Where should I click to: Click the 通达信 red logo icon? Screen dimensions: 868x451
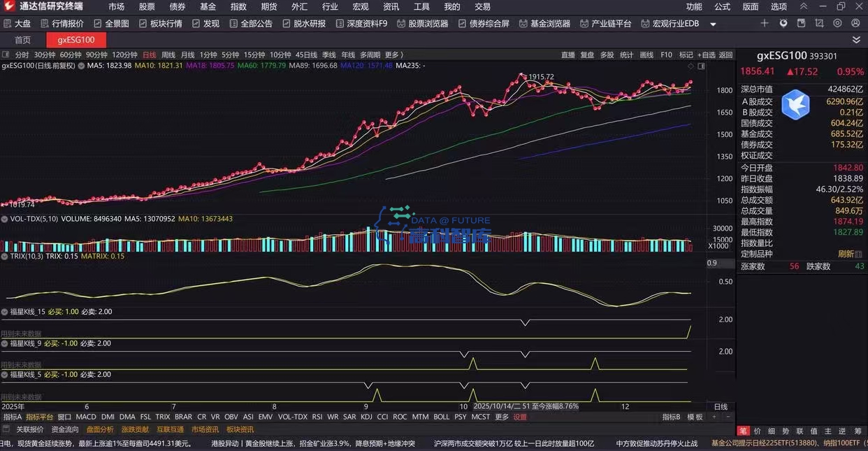point(9,6)
